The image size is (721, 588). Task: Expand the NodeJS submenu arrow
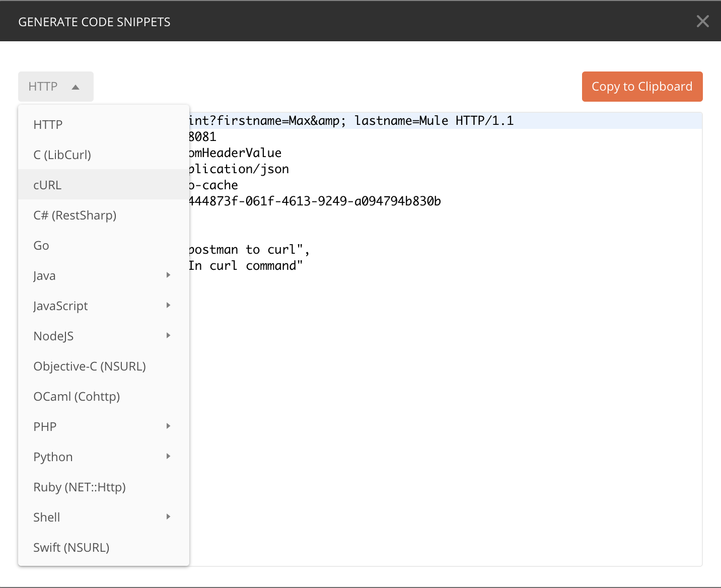click(x=168, y=336)
